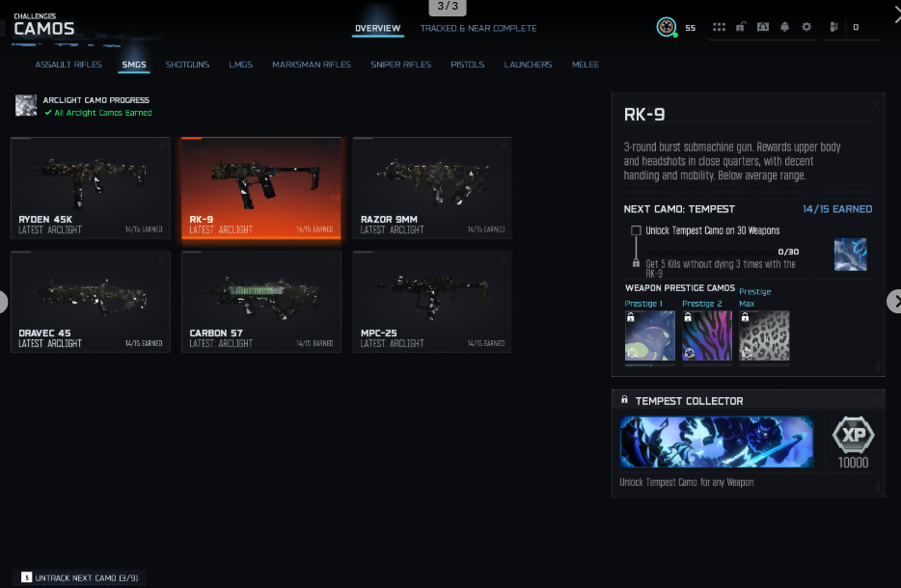
Task: Select the Prestige 2 zebra camo swatch
Action: pyautogui.click(x=707, y=335)
